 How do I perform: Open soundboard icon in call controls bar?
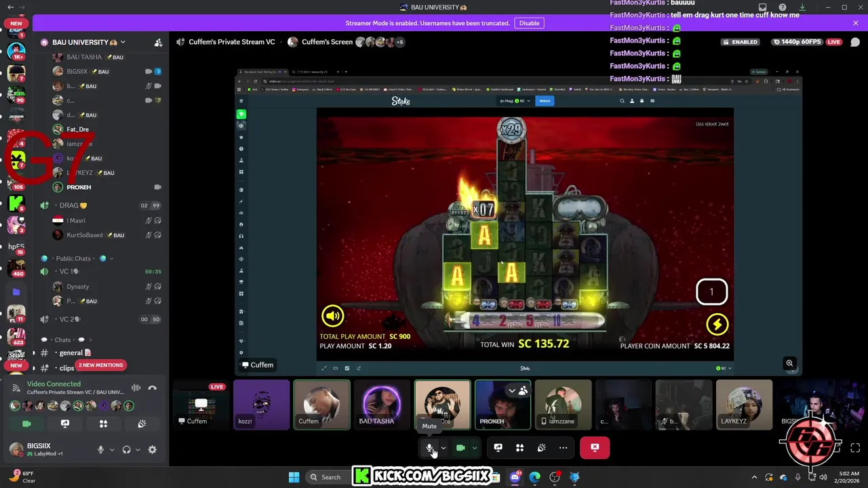541,447
